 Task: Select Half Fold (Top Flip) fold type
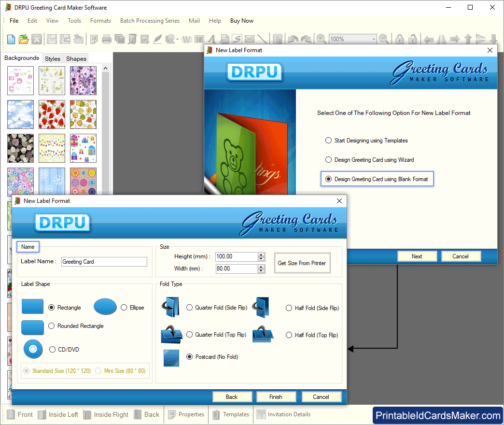point(312,335)
